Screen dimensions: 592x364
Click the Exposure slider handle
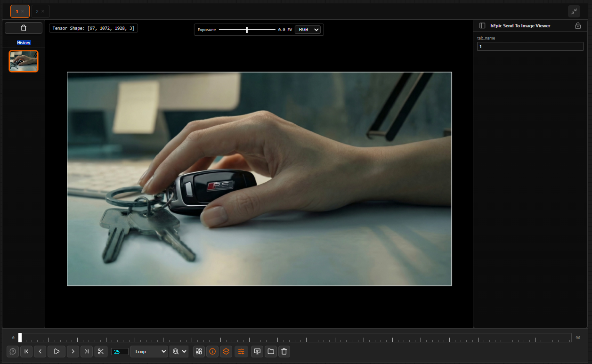pos(247,30)
